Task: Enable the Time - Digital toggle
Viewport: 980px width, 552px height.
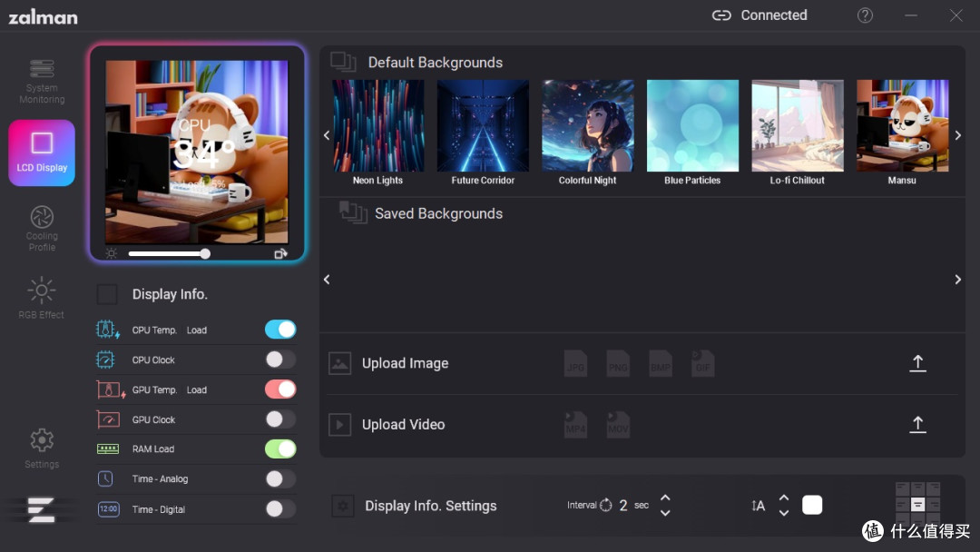Action: 280,508
